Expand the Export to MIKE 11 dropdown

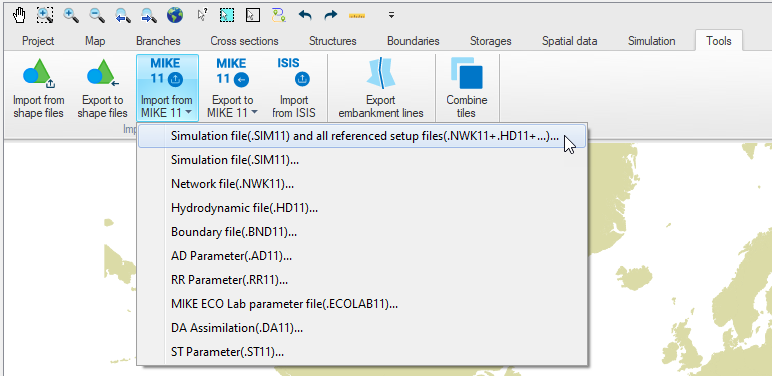click(231, 88)
